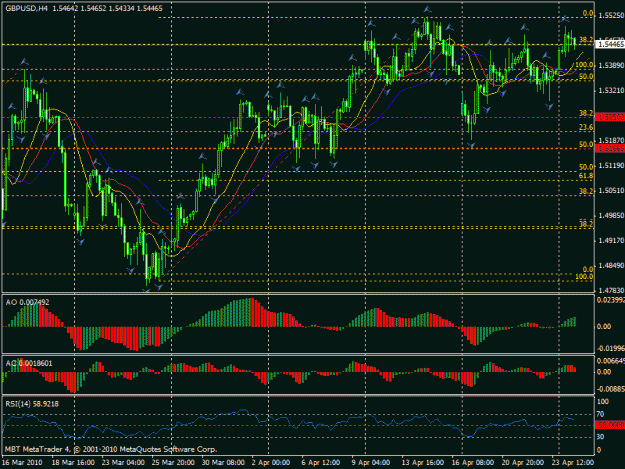Select the 1.49170 price axis value
Screen dimensions: 625x469
(611, 241)
